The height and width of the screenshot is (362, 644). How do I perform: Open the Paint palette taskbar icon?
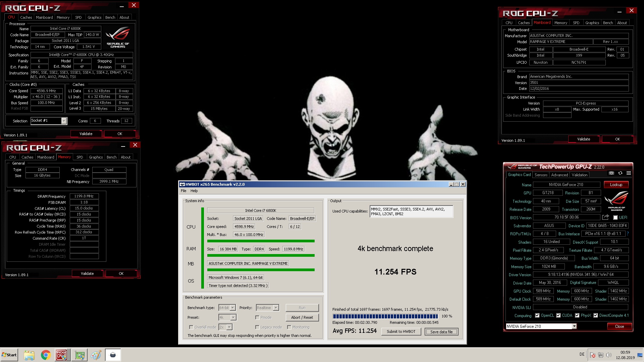(96, 355)
